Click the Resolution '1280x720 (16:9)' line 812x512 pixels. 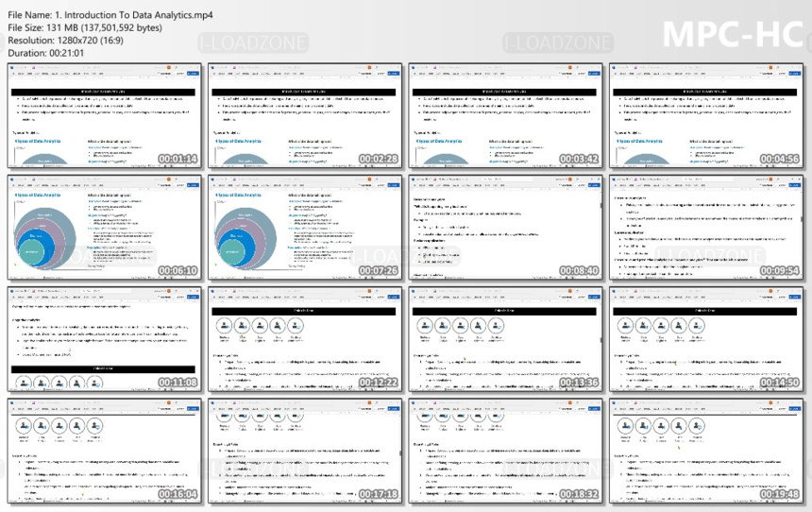coord(66,41)
